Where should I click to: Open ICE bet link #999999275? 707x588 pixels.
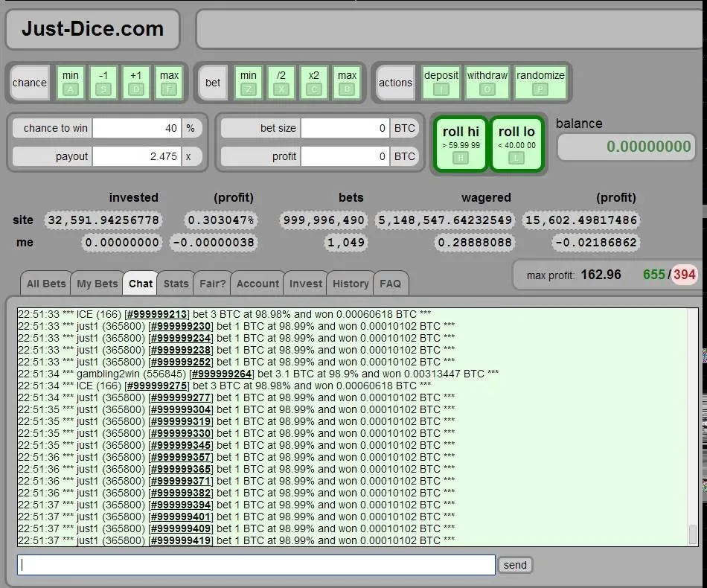point(157,386)
